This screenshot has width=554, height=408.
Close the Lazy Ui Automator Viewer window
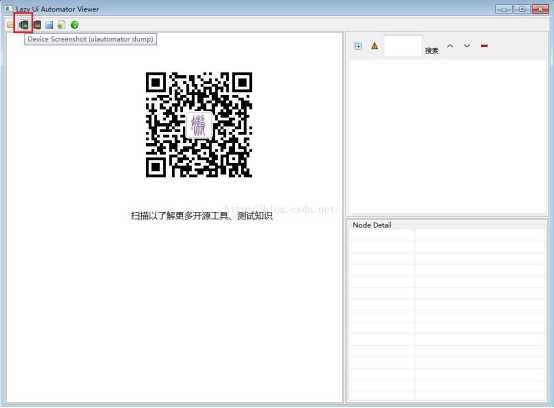(540, 9)
